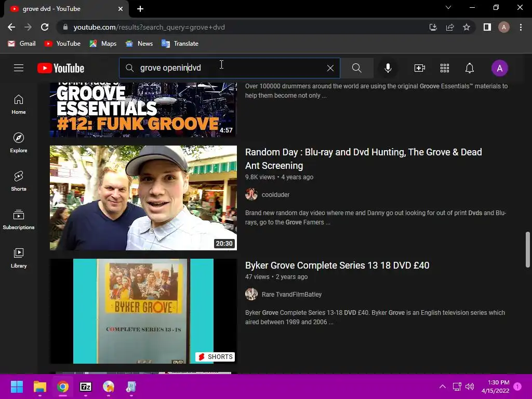
Task: Open the Random Day video thumbnail
Action: (x=143, y=198)
